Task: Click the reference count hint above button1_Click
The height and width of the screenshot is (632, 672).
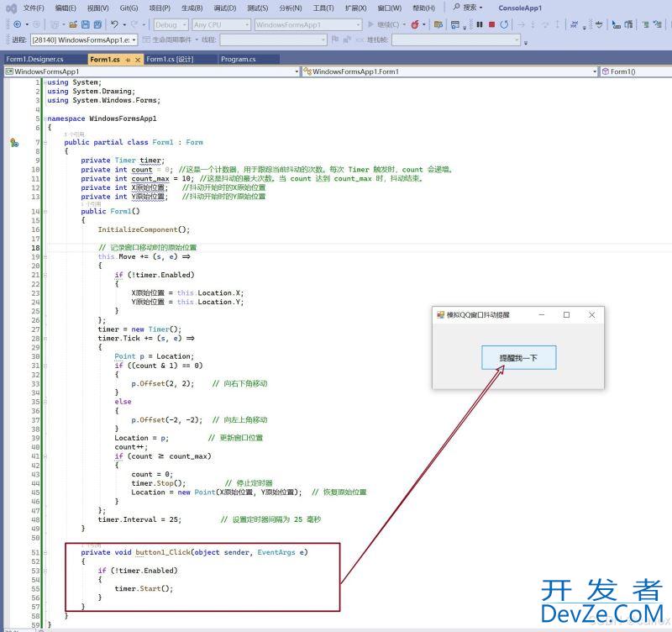Action: 92,545
